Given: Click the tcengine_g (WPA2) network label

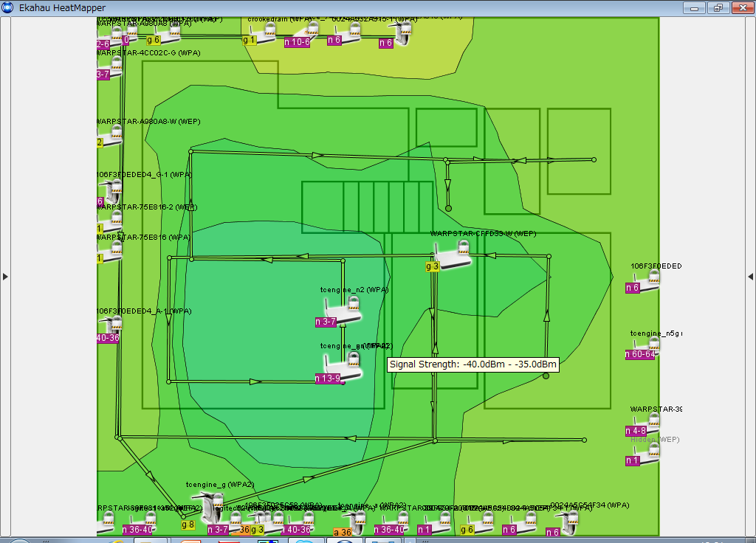Looking at the screenshot, I should click(220, 484).
